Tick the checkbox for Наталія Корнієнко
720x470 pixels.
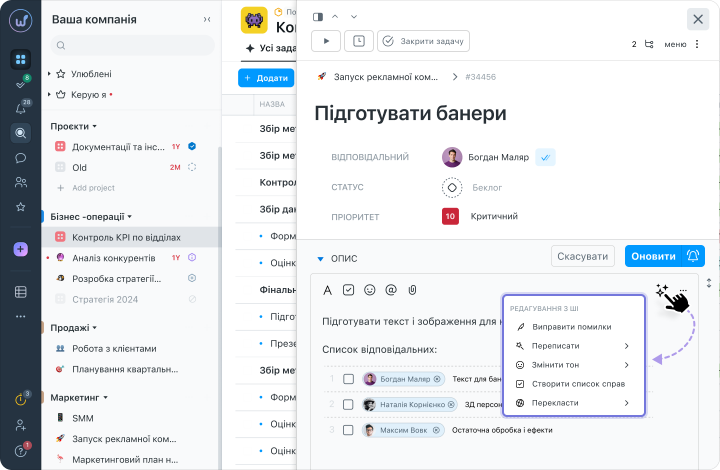click(348, 404)
